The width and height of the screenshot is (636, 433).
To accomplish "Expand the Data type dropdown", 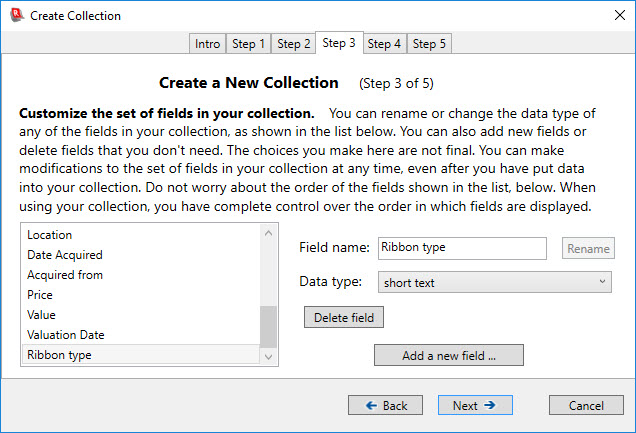I will pyautogui.click(x=495, y=282).
